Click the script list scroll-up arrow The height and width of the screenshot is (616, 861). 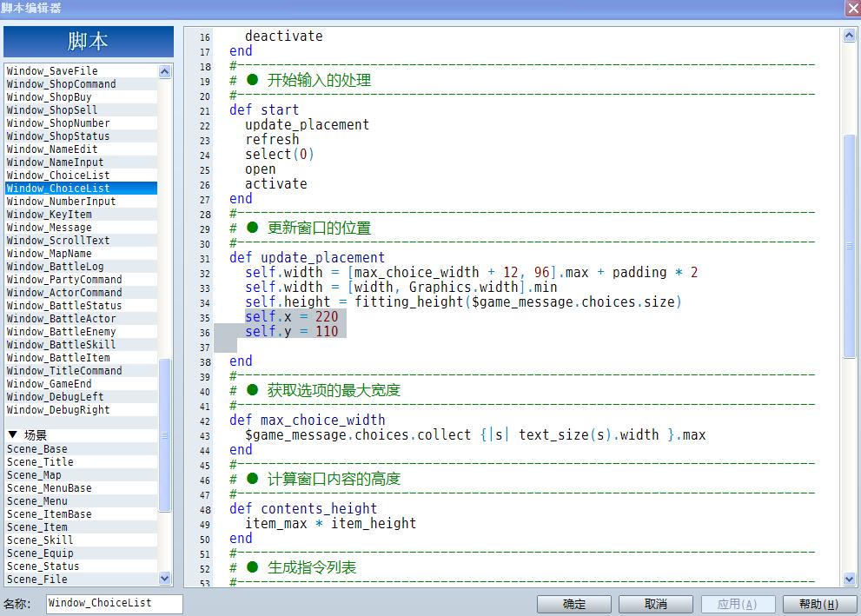pos(165,72)
